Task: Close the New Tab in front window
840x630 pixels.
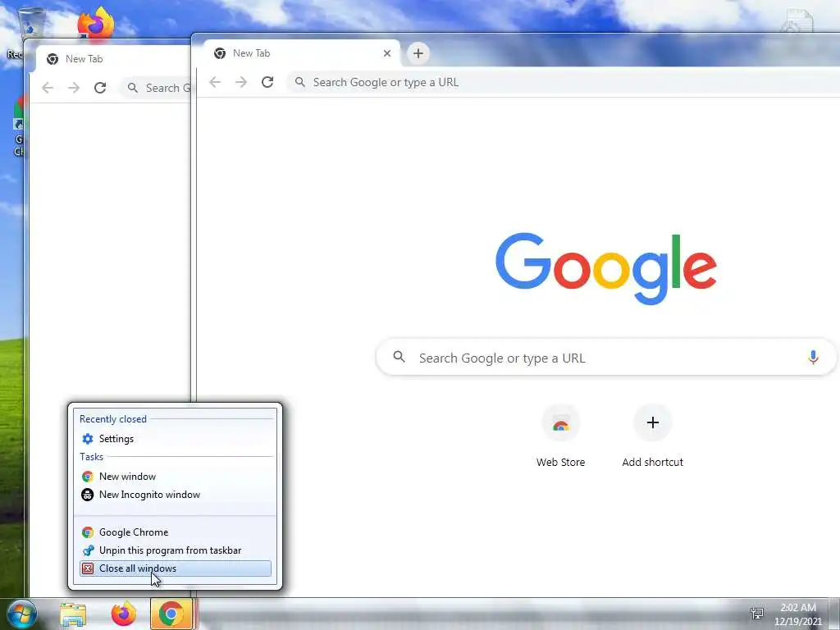Action: 387,53
